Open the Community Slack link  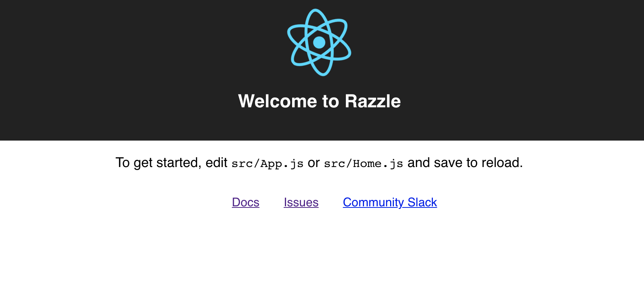tap(390, 203)
